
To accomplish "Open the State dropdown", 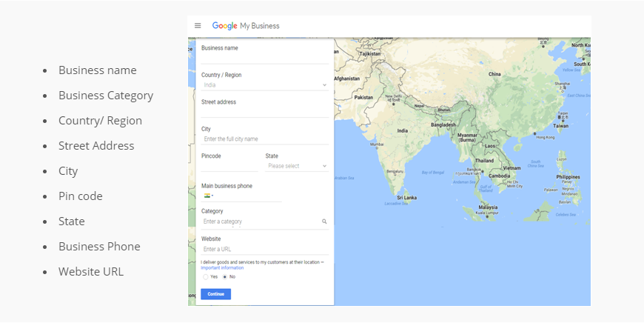I will point(296,166).
